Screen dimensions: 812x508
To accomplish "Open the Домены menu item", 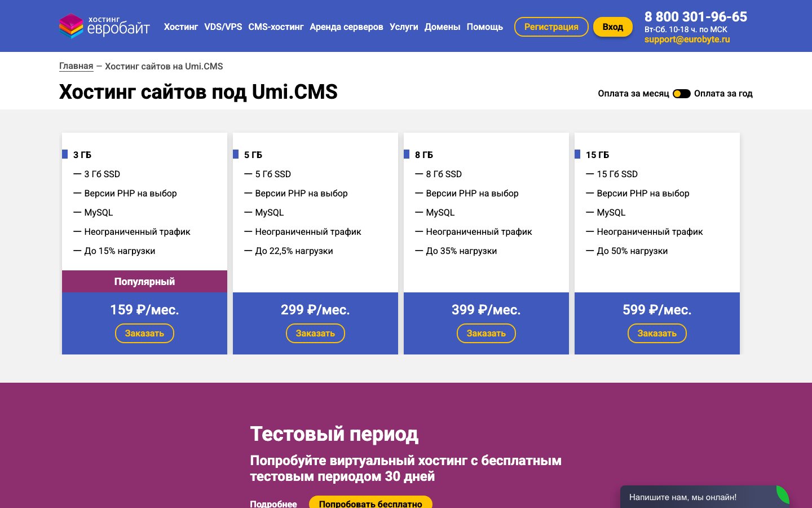I will point(442,27).
